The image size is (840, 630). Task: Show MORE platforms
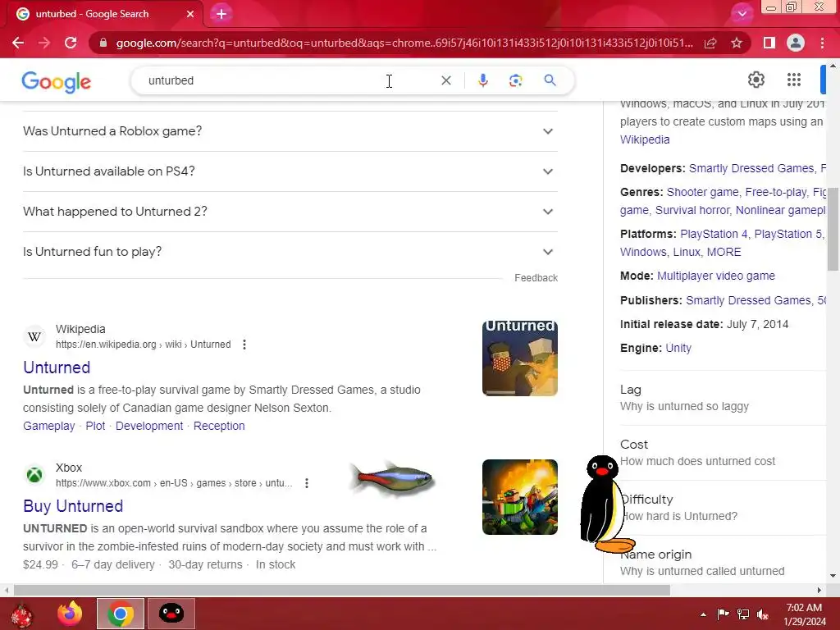(x=724, y=253)
